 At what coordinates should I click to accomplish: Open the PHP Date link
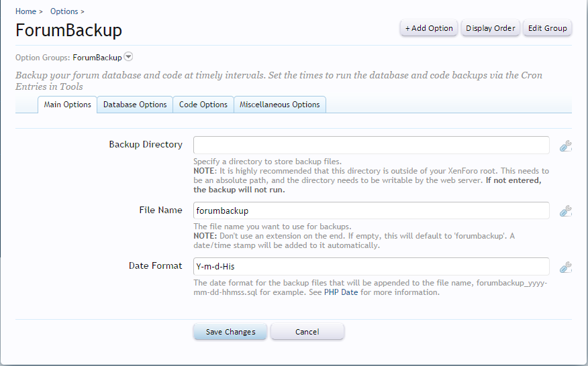click(341, 293)
